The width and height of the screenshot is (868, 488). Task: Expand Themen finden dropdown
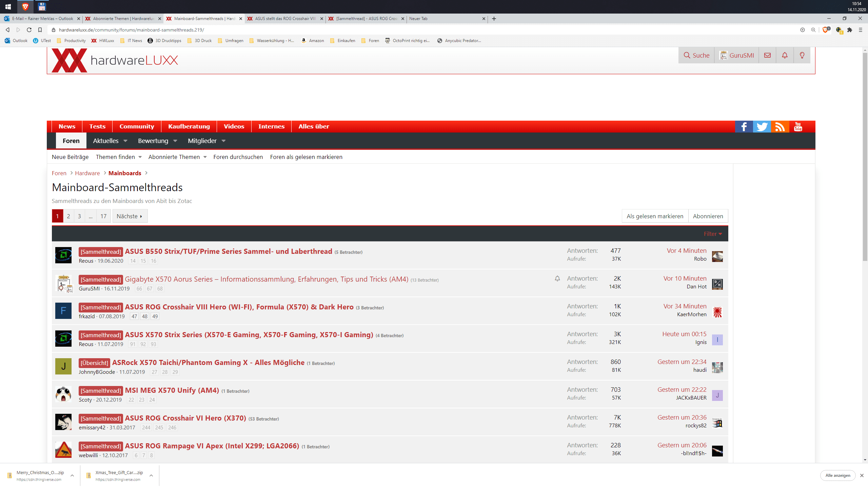tap(140, 157)
